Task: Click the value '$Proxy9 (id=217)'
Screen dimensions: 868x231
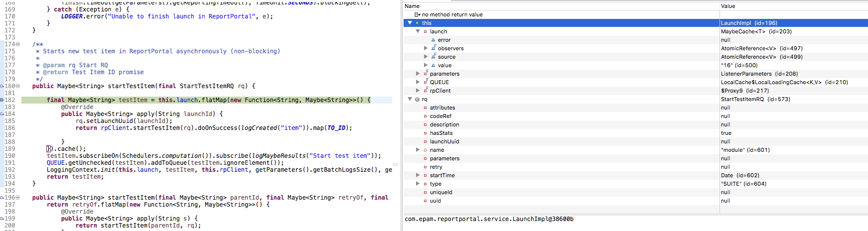Action: pos(745,91)
